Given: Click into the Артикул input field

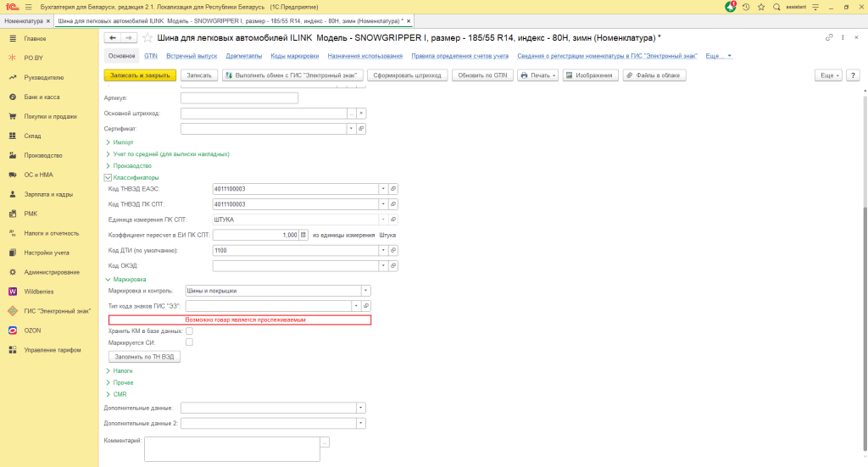Looking at the screenshot, I should click(239, 98).
